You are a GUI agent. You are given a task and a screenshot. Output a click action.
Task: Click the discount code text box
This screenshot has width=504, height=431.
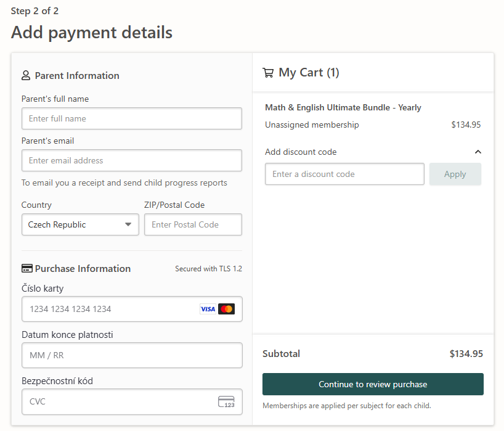point(344,174)
